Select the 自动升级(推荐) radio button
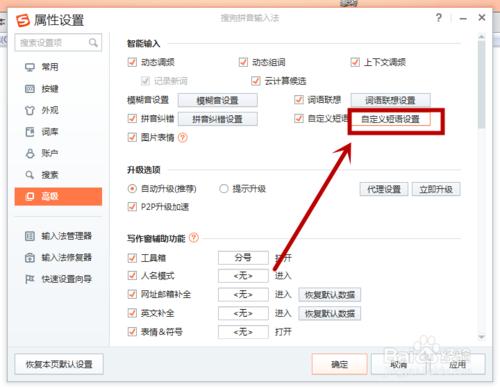Viewport: 500px width, 389px height. (x=132, y=189)
